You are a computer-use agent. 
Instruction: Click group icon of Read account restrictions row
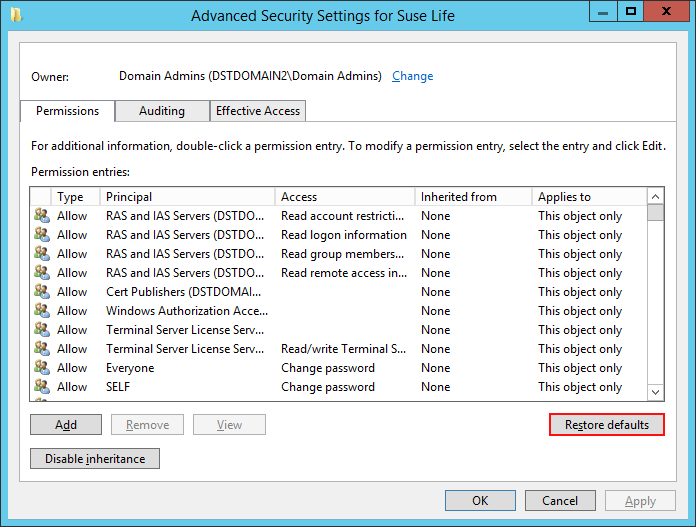click(42, 215)
